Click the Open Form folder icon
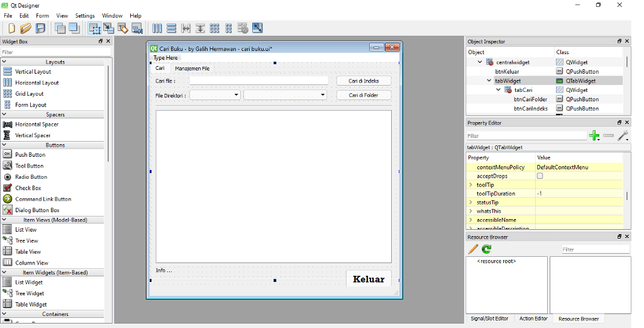Screen dimensions: 644x328 click(25, 28)
